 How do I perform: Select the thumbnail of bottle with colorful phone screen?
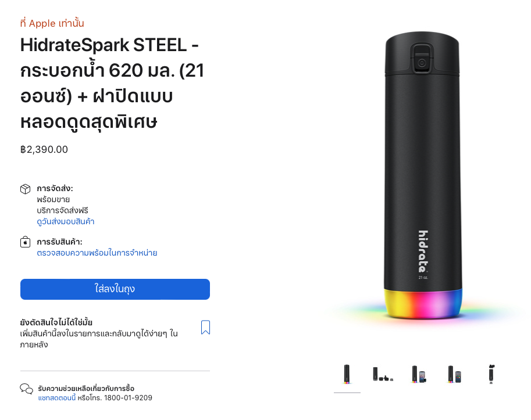click(x=454, y=374)
